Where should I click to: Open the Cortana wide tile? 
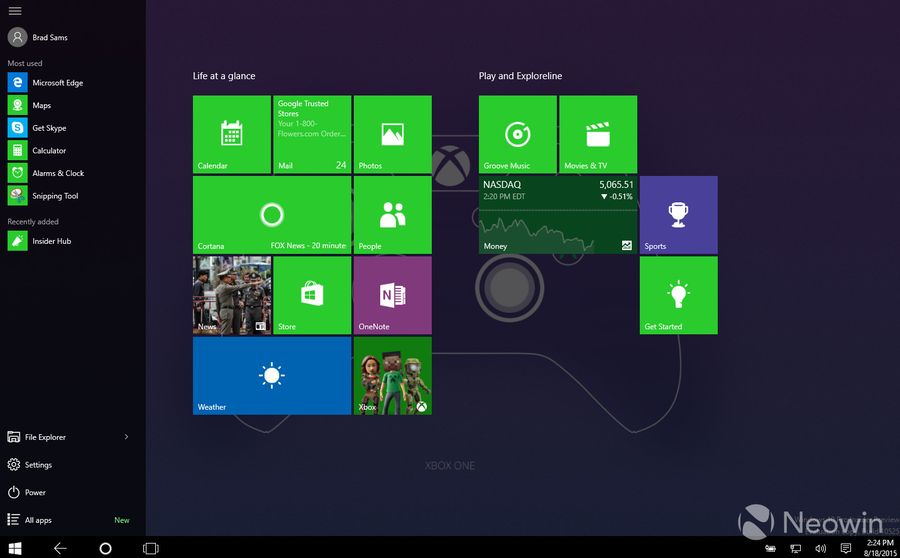[272, 215]
